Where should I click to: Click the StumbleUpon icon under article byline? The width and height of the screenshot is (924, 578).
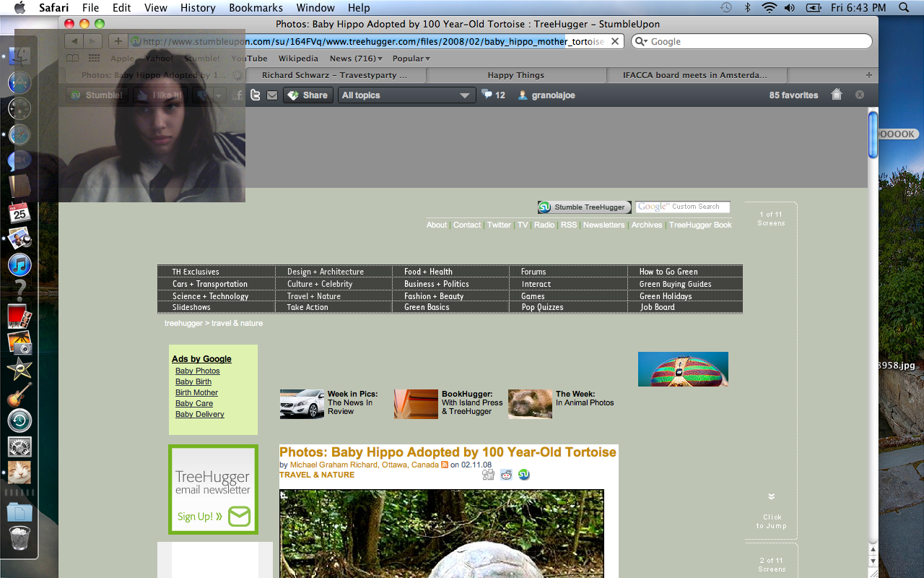coord(524,475)
